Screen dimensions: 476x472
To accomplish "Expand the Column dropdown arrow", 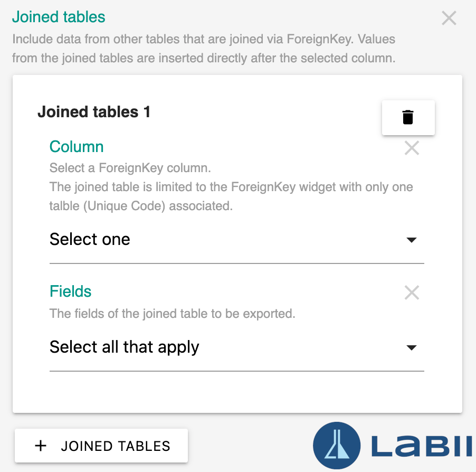I will pyautogui.click(x=411, y=240).
